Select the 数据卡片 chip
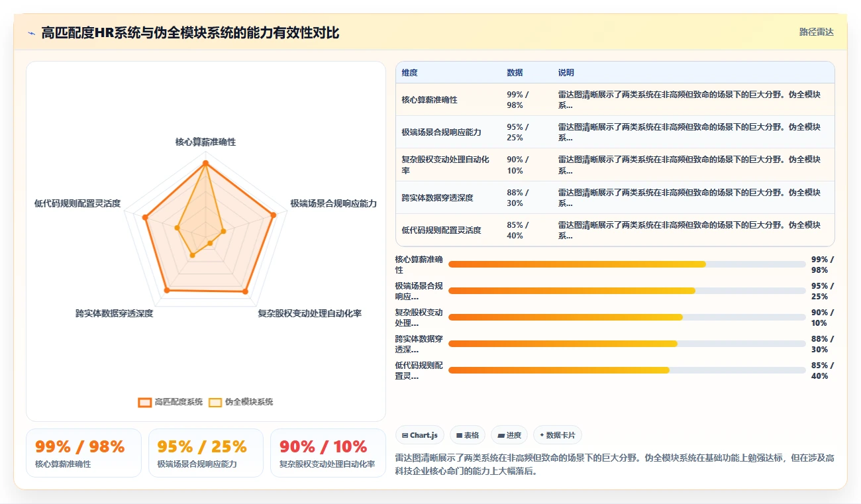This screenshot has width=861, height=504. click(558, 435)
